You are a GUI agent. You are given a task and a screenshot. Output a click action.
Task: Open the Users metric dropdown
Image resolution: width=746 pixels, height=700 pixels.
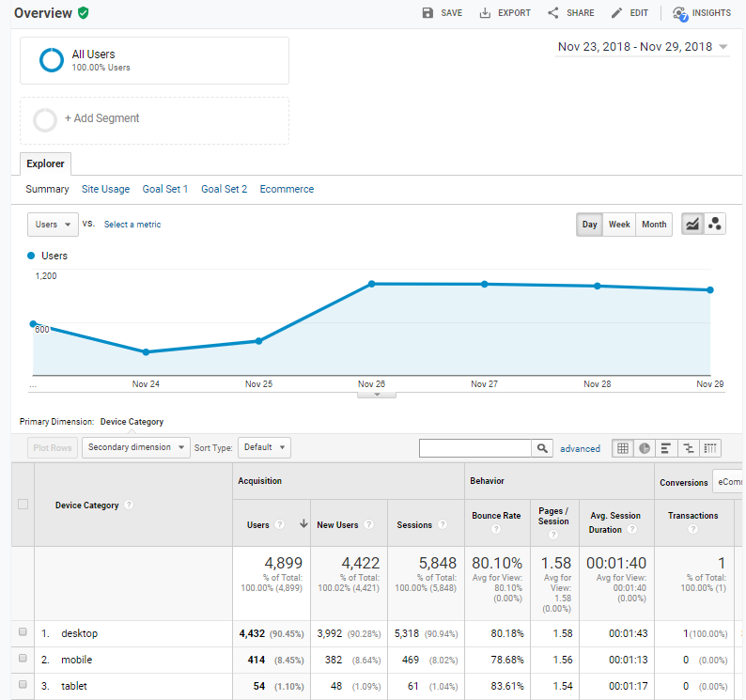click(53, 225)
